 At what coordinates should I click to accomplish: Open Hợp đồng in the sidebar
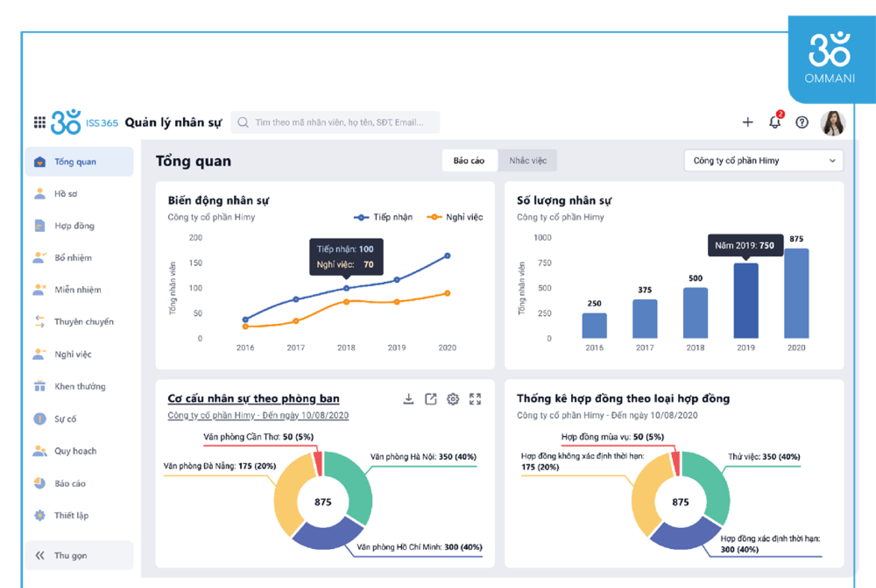tap(75, 226)
